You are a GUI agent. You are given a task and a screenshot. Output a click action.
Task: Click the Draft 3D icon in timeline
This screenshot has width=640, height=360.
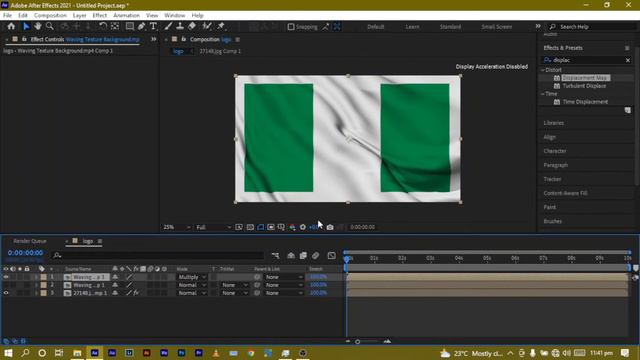tap(291, 256)
